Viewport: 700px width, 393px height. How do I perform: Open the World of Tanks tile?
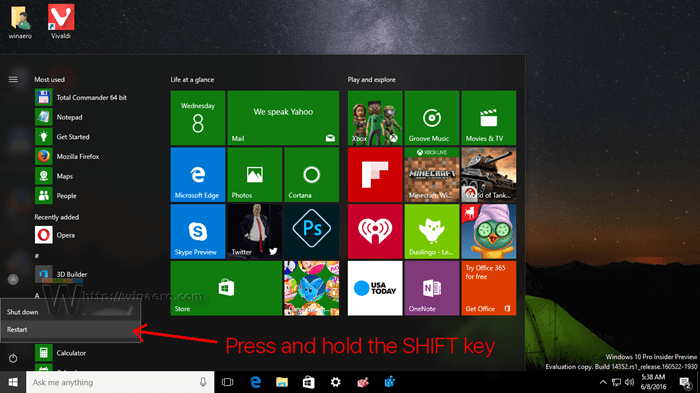coord(488,175)
